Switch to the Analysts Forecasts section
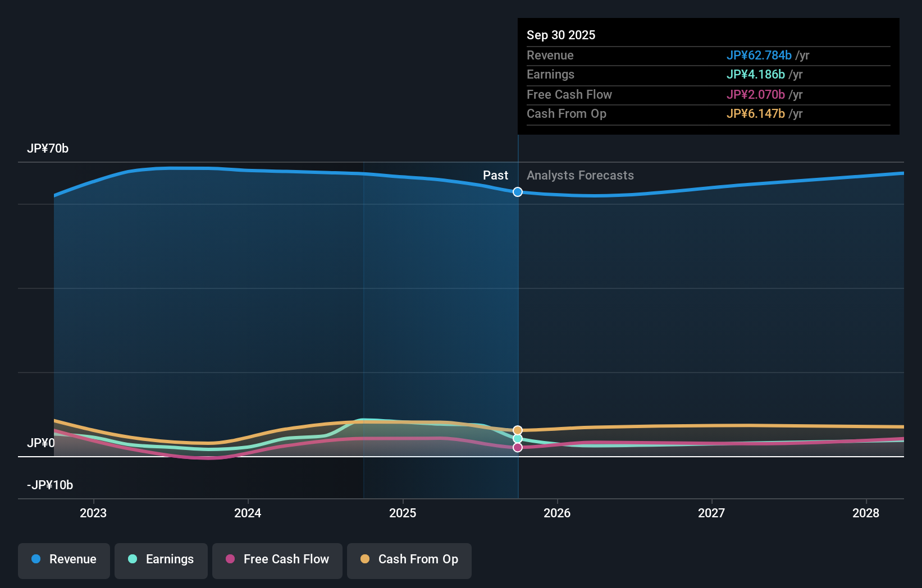 click(580, 175)
